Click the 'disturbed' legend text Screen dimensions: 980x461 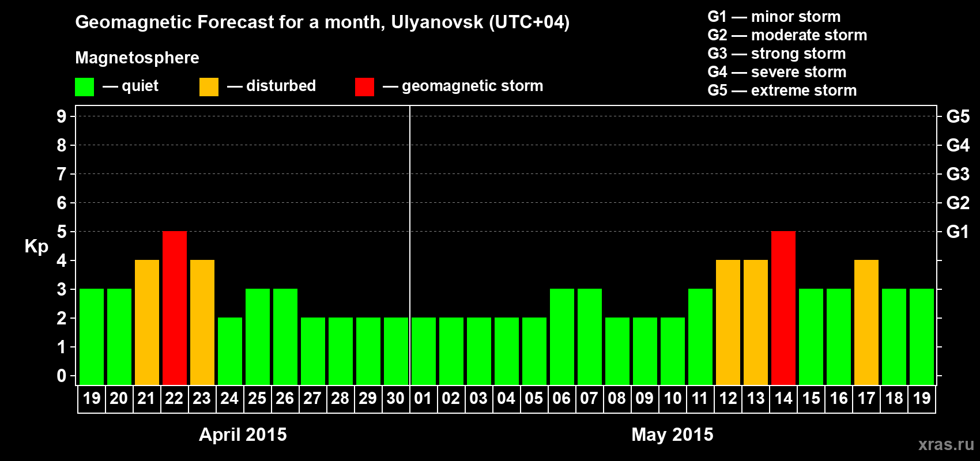click(x=281, y=86)
